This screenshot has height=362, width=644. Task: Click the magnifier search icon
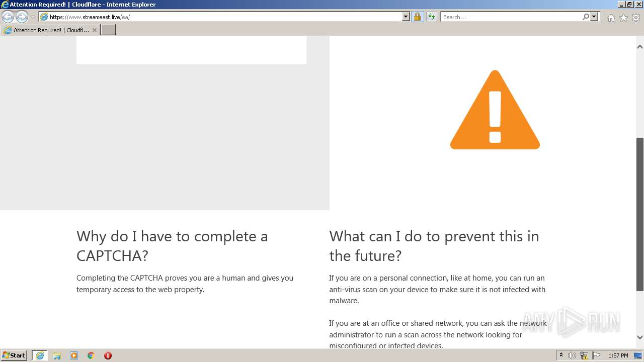(586, 17)
